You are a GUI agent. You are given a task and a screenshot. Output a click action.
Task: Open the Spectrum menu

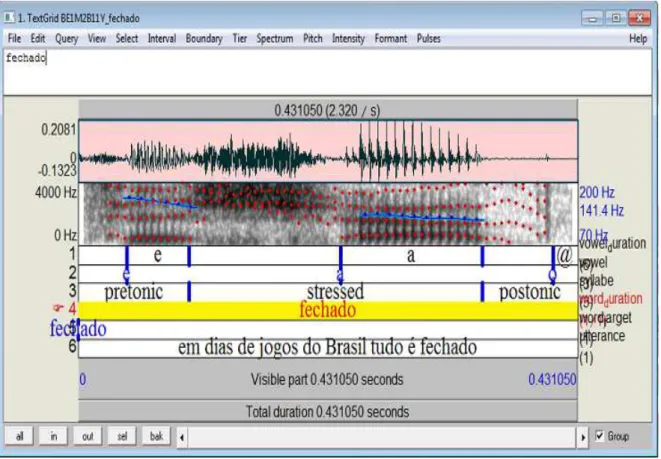click(x=275, y=38)
